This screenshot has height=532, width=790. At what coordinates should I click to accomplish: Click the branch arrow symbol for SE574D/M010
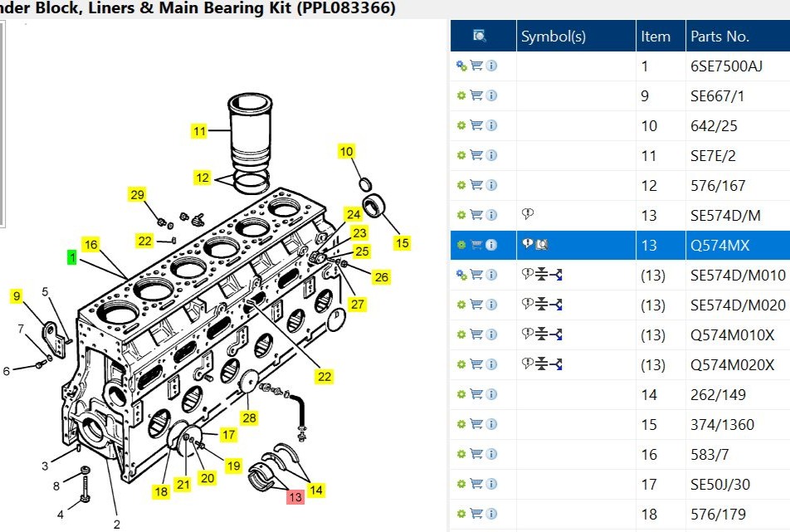[x=556, y=275]
